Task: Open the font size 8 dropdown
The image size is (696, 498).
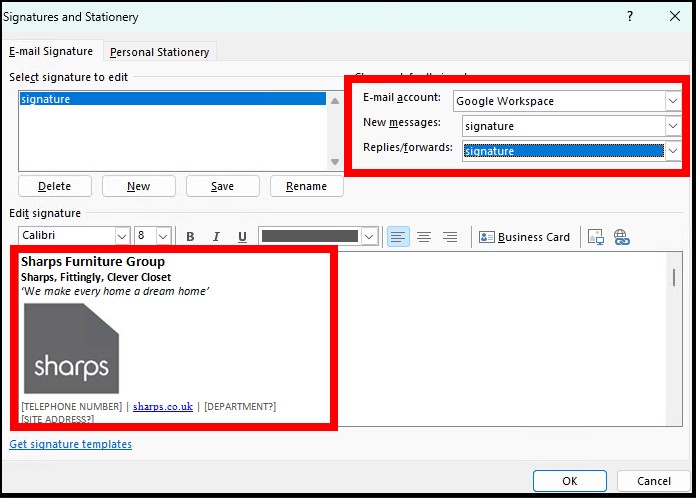Action: 163,236
